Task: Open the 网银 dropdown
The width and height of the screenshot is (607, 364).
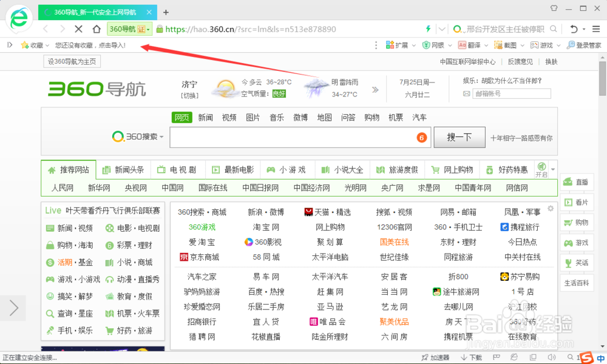Action: coord(437,45)
